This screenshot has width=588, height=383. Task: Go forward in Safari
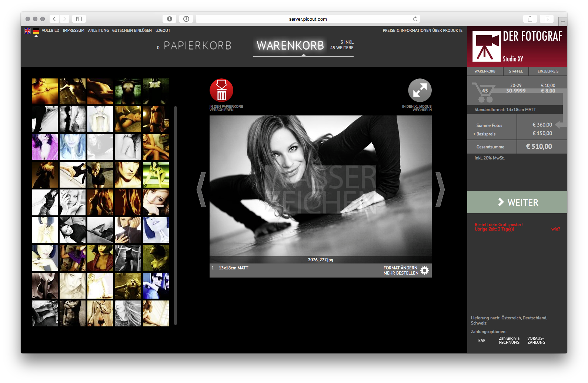click(64, 19)
